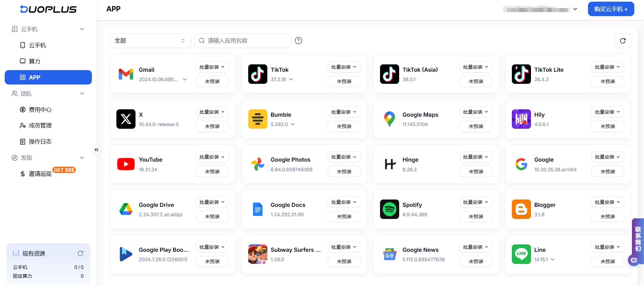Screen dimensions: 644x285
Task: Click 未预装 button for X
Action: [212, 126]
